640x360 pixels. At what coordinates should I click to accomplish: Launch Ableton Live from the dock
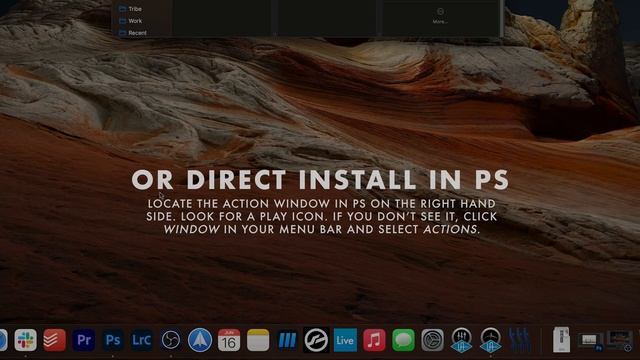[x=345, y=340]
